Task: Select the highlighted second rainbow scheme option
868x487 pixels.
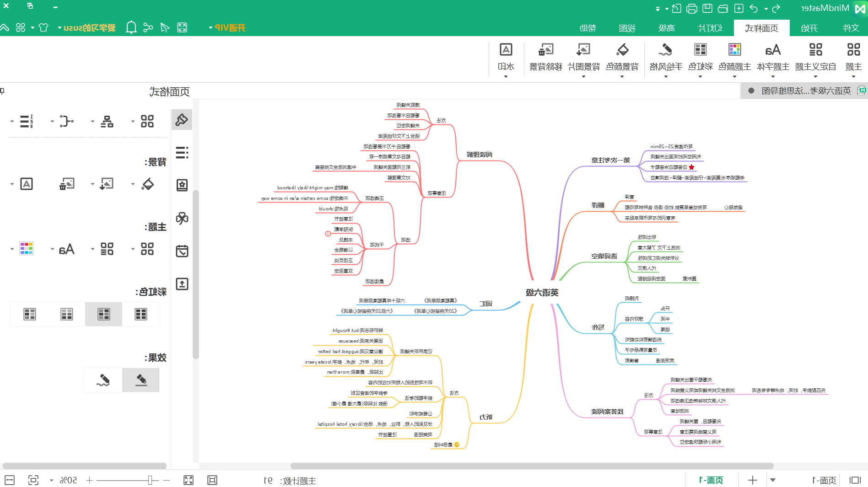Action: pos(104,314)
